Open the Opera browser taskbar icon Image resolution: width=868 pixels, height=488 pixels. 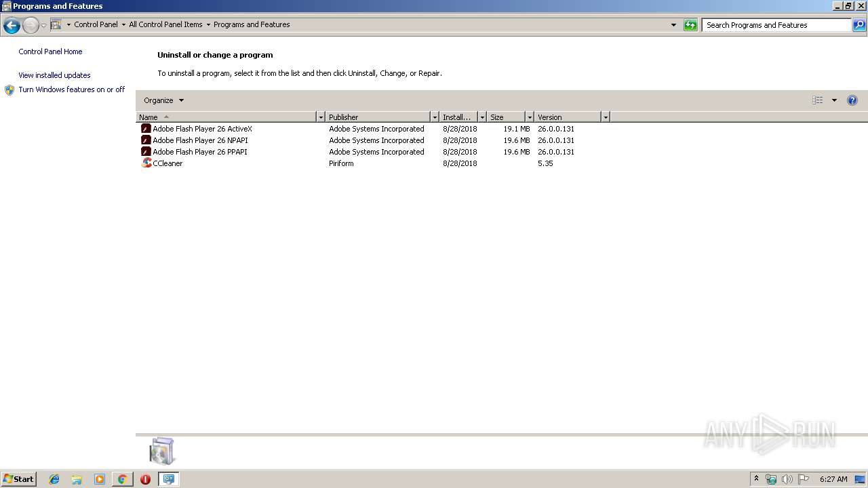tap(145, 479)
